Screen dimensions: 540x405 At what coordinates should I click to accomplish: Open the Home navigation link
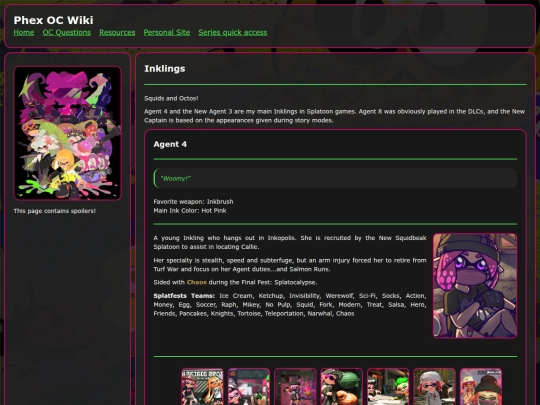coord(24,32)
